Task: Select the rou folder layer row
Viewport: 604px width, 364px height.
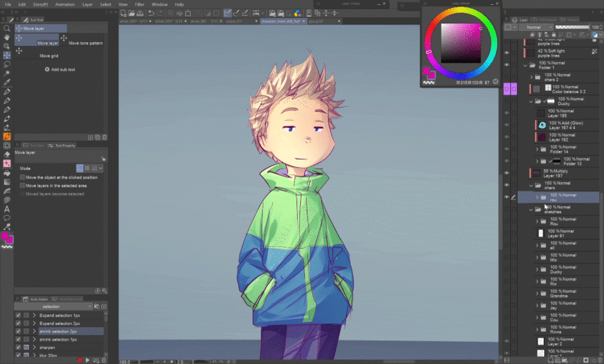Action: point(558,197)
